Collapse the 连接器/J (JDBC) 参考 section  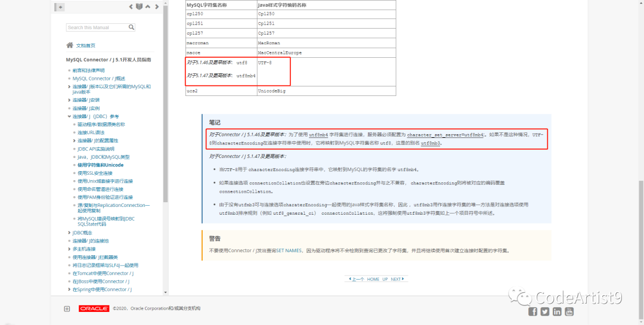[x=69, y=116]
